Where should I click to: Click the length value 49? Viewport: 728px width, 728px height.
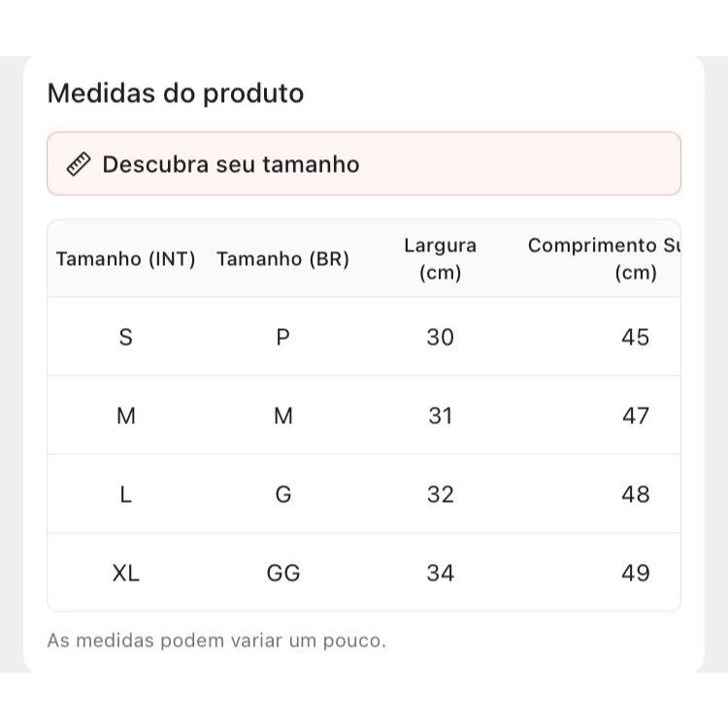pyautogui.click(x=635, y=574)
